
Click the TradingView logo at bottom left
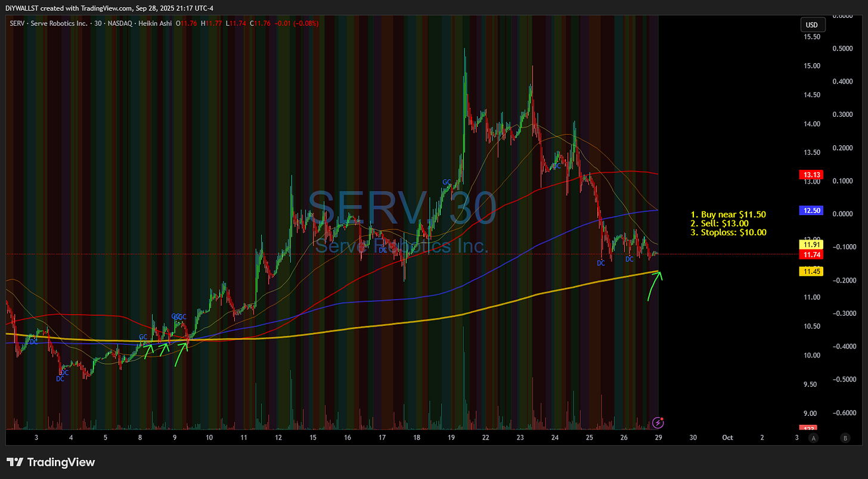click(x=51, y=462)
